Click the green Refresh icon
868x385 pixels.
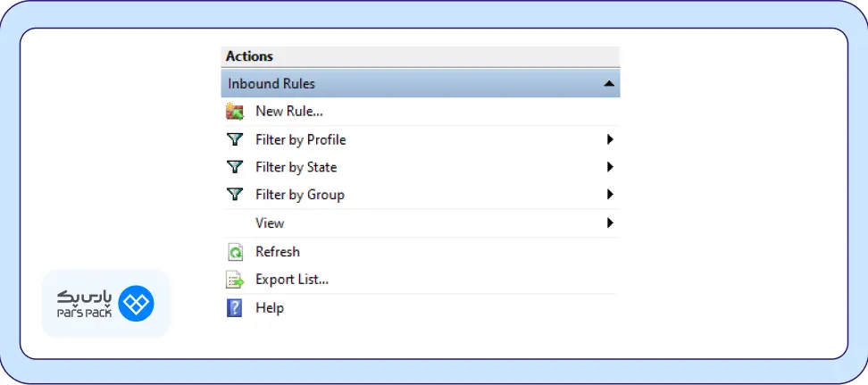pyautogui.click(x=235, y=252)
